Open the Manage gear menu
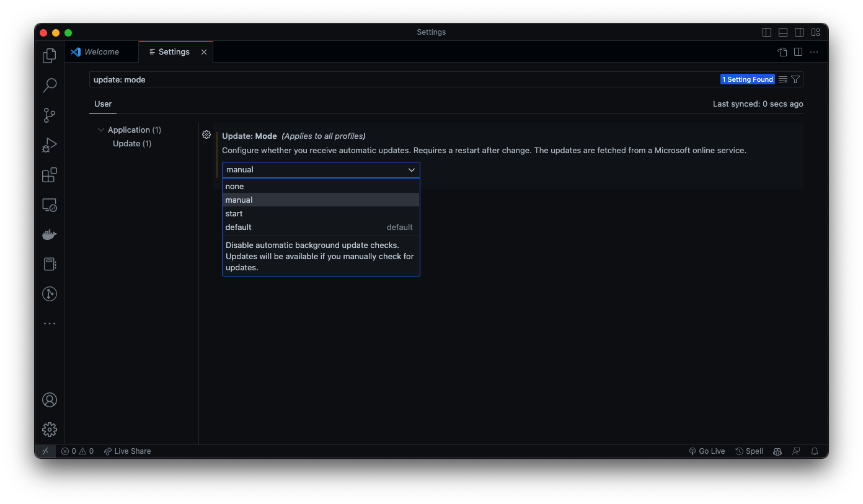The width and height of the screenshot is (863, 504). pyautogui.click(x=49, y=429)
